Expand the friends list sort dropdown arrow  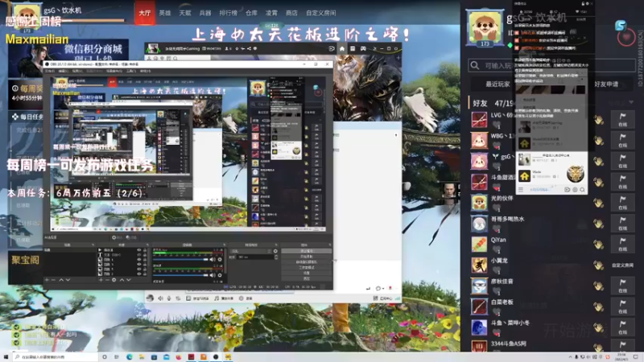[x=631, y=102]
